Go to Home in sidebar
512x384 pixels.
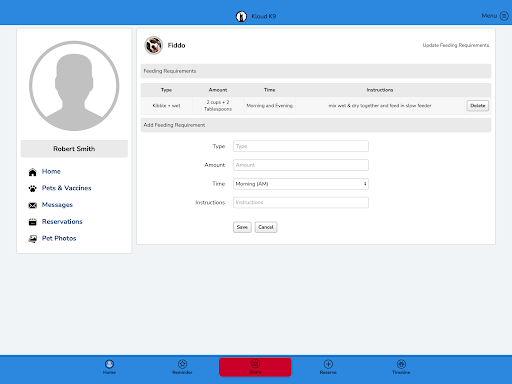[x=51, y=171]
